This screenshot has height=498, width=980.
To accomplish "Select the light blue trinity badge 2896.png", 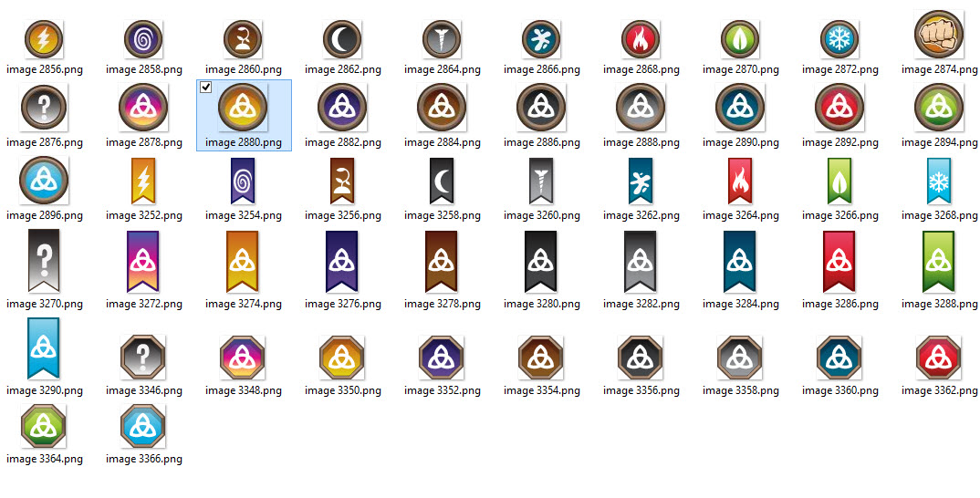I will [x=44, y=180].
